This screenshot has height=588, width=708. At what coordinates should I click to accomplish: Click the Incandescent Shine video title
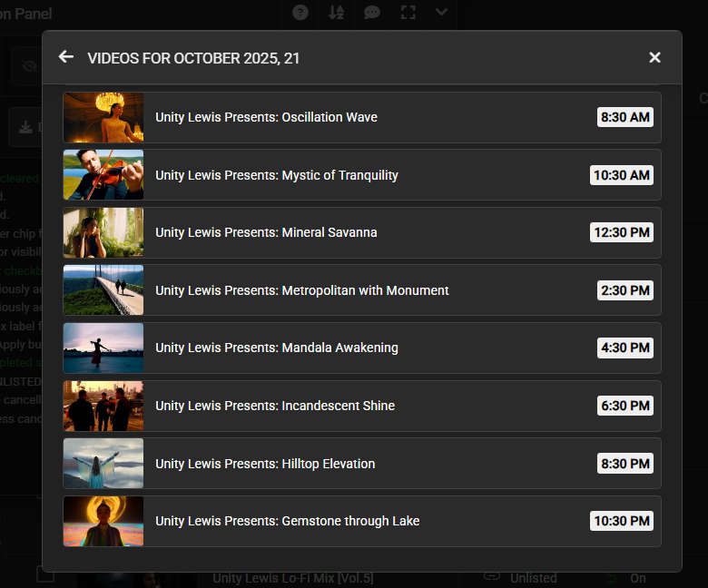tap(275, 406)
